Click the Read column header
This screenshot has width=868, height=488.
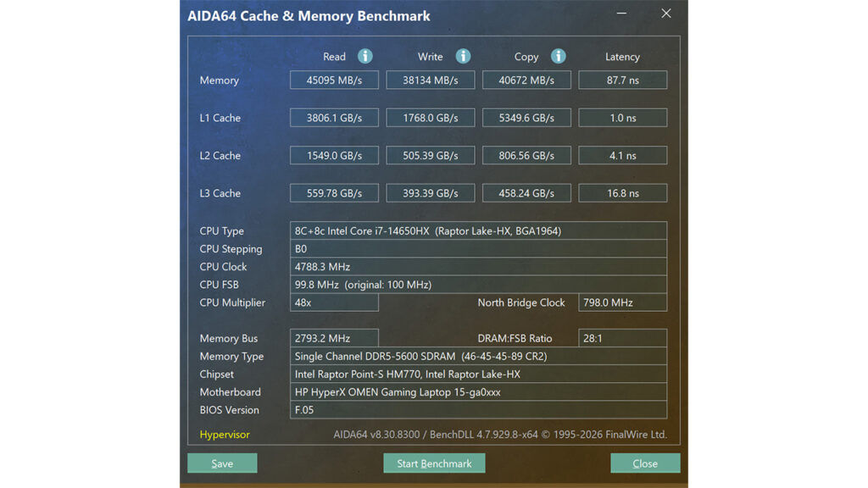tap(334, 57)
